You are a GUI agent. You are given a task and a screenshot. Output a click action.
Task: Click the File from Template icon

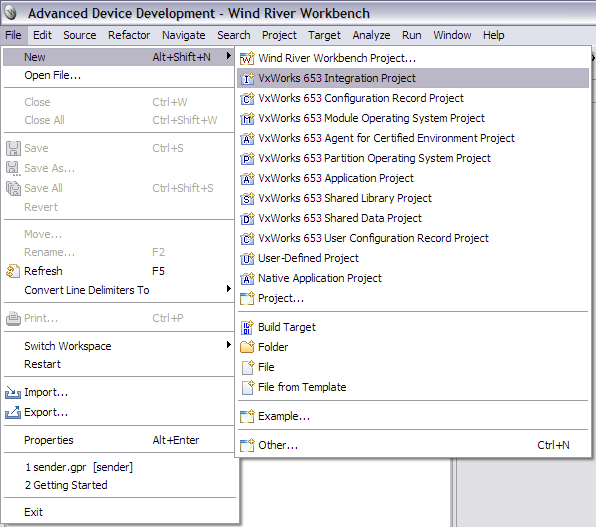248,387
